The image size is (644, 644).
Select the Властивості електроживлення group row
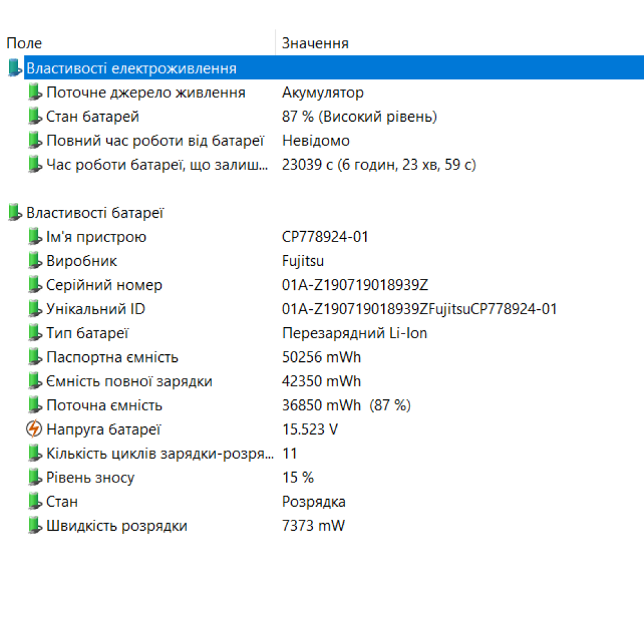pyautogui.click(x=334, y=68)
